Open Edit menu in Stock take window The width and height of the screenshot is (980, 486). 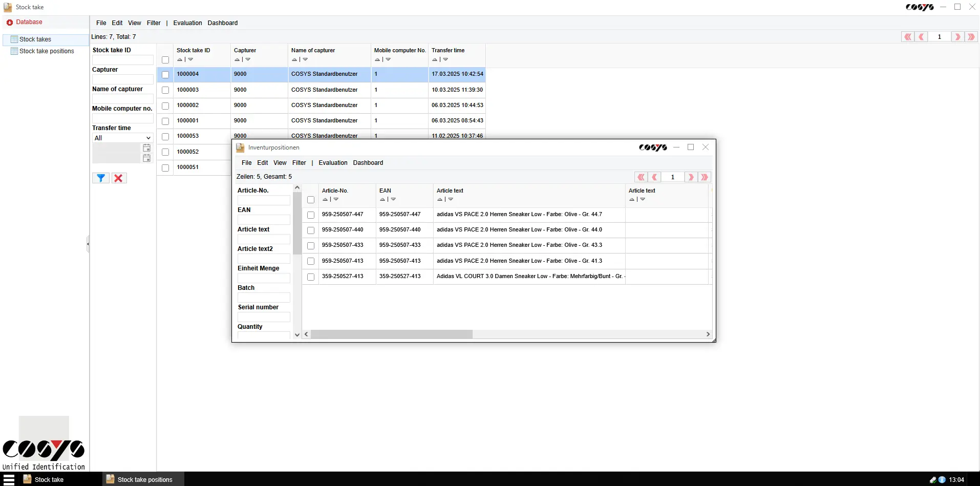117,23
